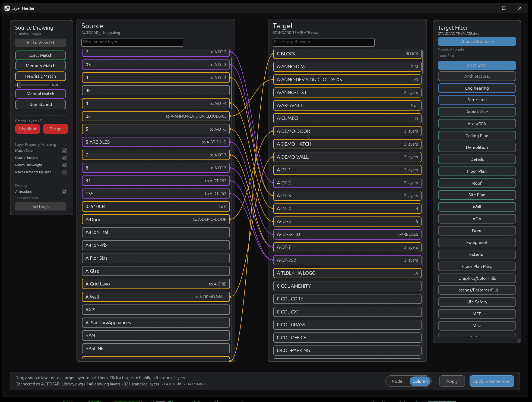Toggle Memory Match visibility

40,65
